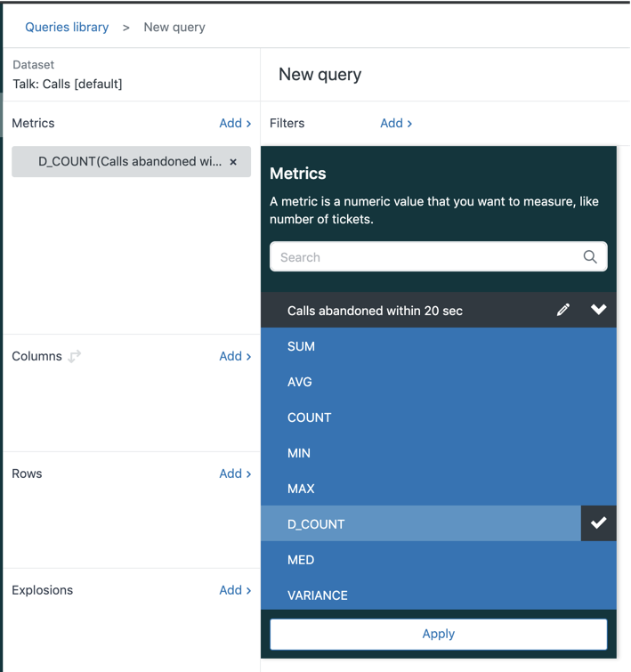
Task: Pick the MIN aggregator
Action: pos(439,452)
